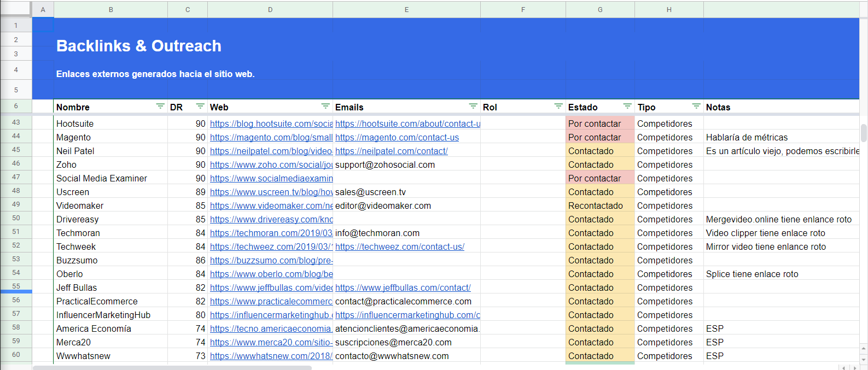Screen dimensions: 868x370
Task: Open the neilpatel.com/contact link
Action: click(x=392, y=151)
